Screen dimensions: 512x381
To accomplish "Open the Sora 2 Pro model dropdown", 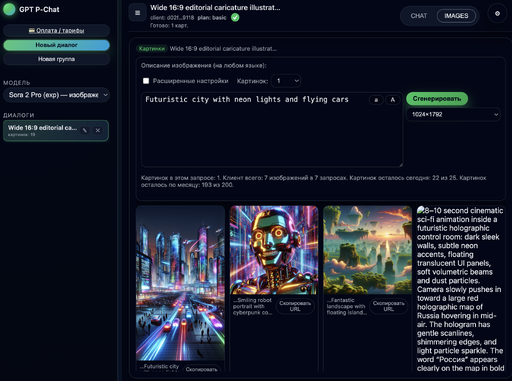I will (x=56, y=95).
